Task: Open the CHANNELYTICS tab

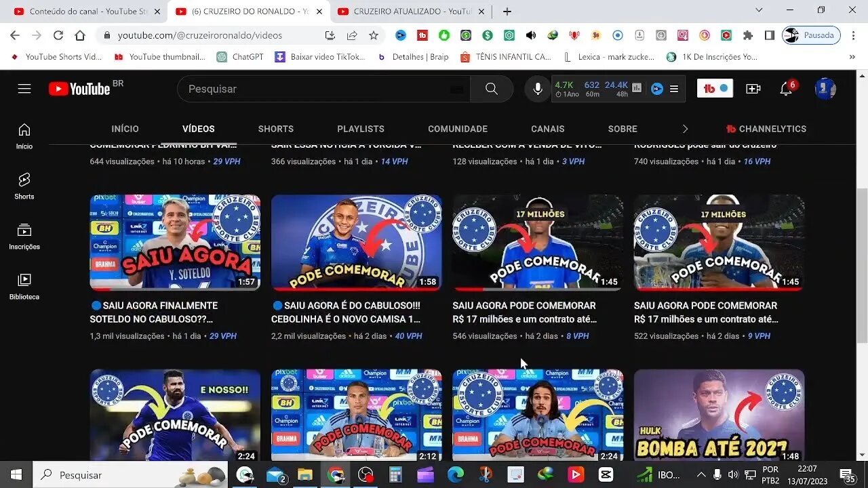Action: (766, 129)
